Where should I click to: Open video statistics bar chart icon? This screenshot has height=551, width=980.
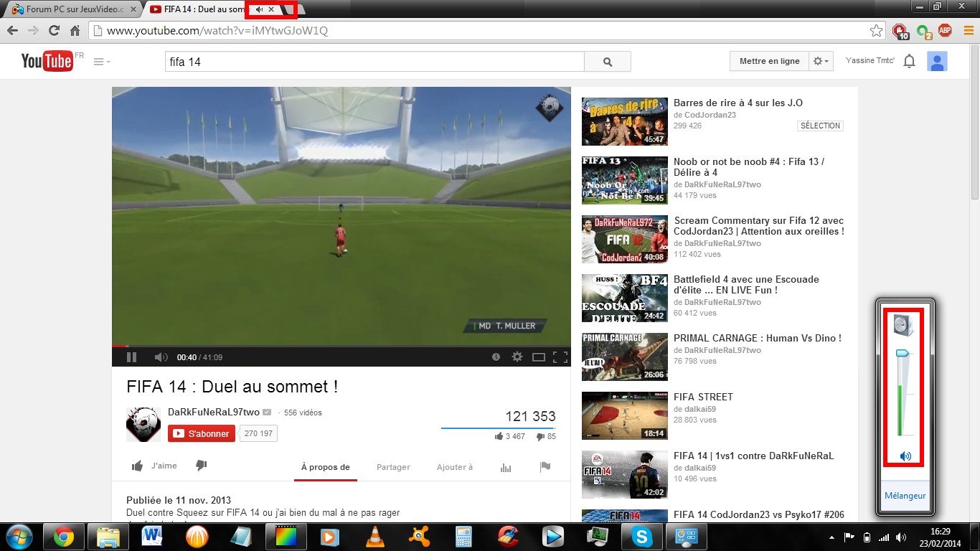[x=506, y=467]
